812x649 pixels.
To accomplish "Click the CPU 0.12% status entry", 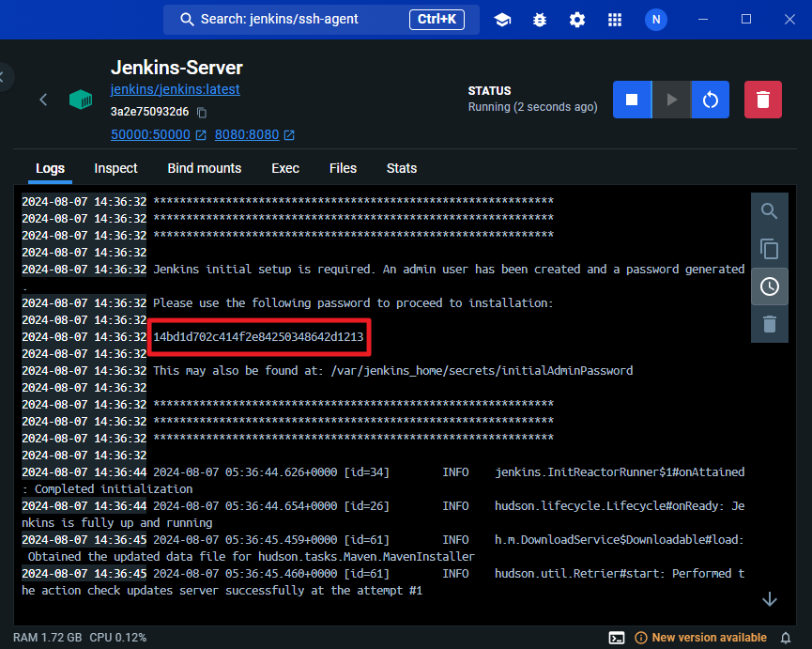I will (x=118, y=638).
